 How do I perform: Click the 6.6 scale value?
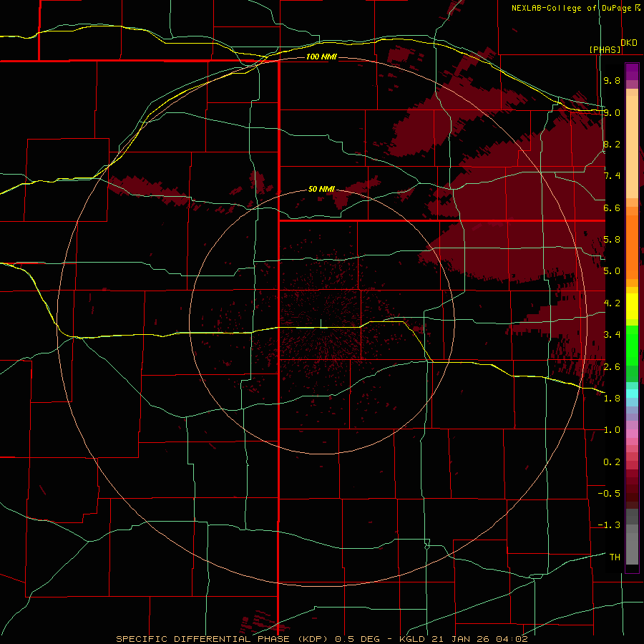click(612, 208)
